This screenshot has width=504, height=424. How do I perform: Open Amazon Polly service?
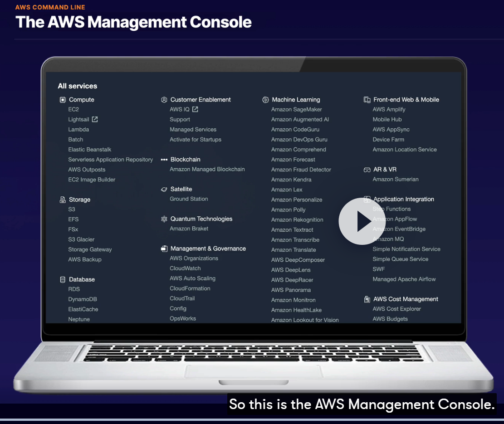pyautogui.click(x=289, y=210)
